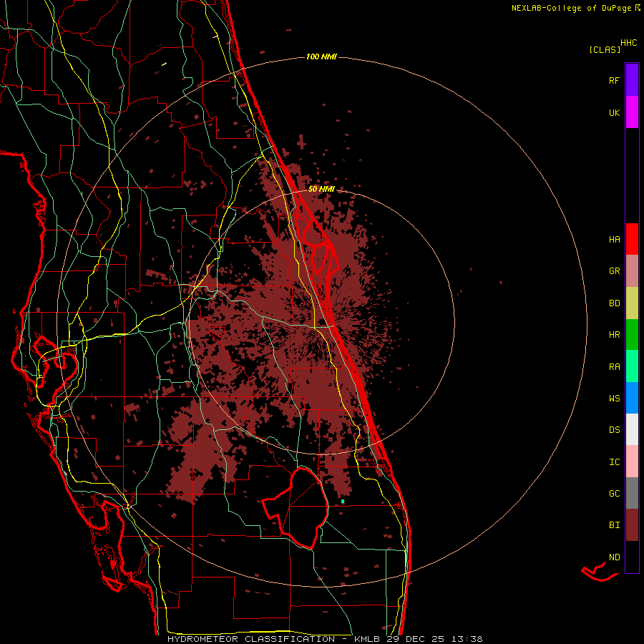Click the "13:38" timestamp
This screenshot has width=644, height=644.
pos(467,639)
